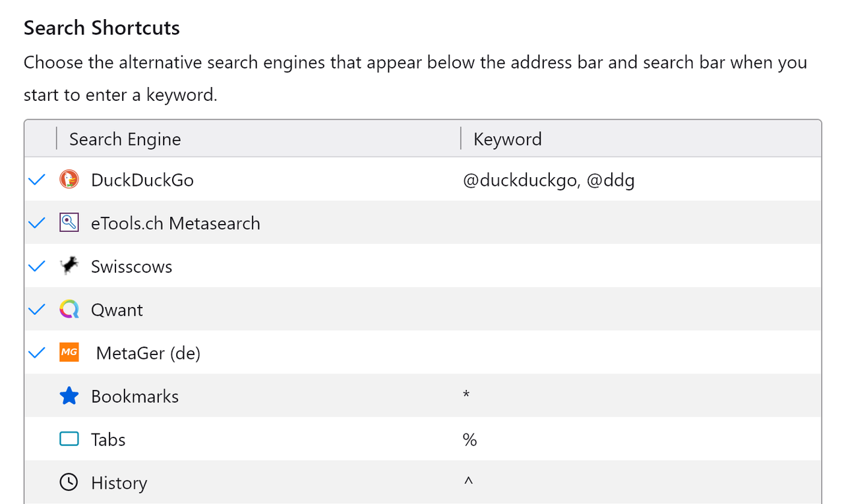Click the eTools.ch Metasearch magnifier icon
Image resolution: width=844 pixels, height=504 pixels.
[69, 223]
